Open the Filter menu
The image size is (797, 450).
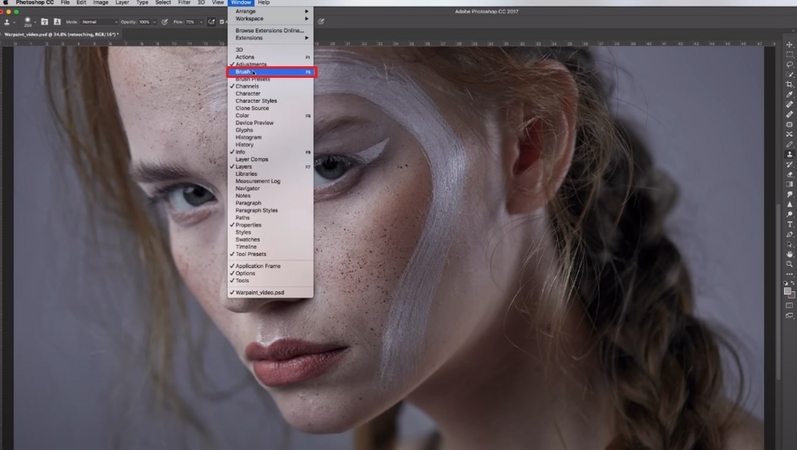[184, 3]
